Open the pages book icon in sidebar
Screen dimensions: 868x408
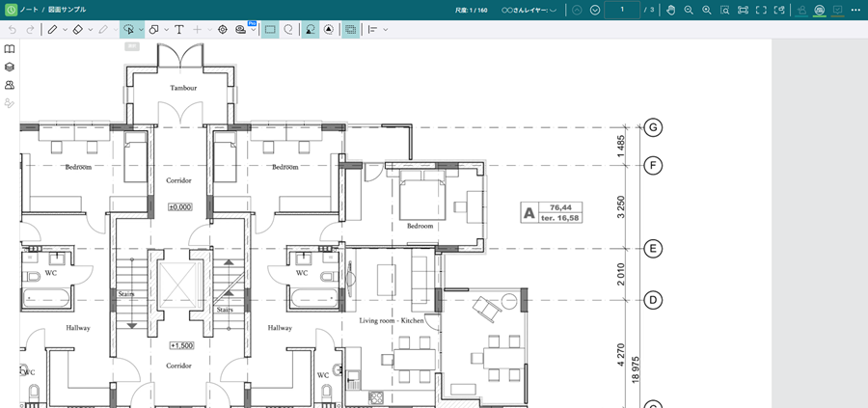click(x=10, y=48)
